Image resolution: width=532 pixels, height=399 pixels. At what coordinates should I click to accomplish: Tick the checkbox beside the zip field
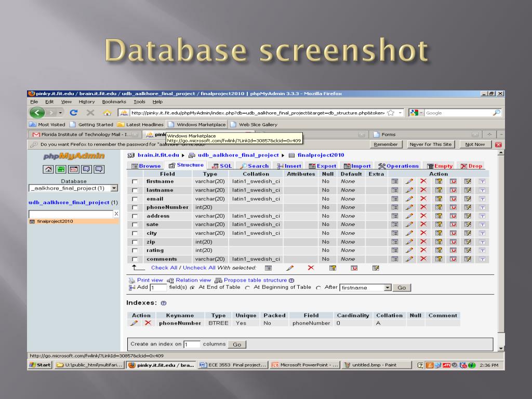(x=135, y=242)
